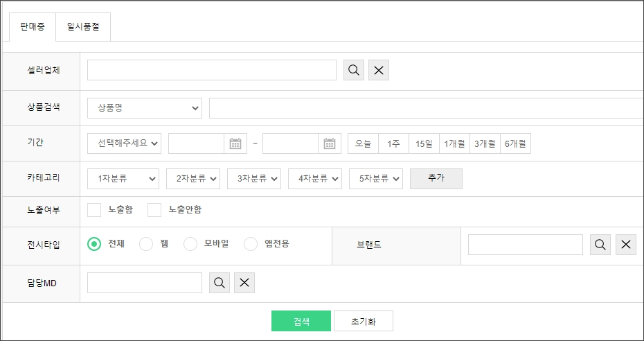Clear the 브랜드 field with X icon

[x=626, y=245]
